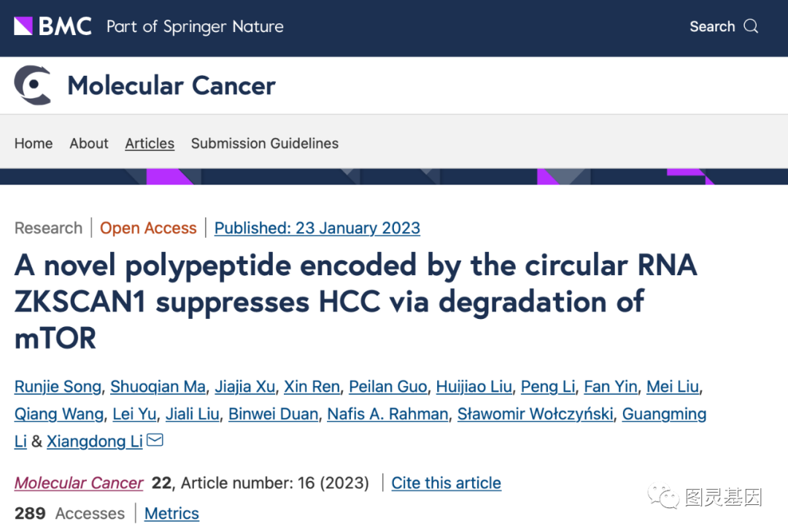View author Runjie Song's profile

point(58,386)
